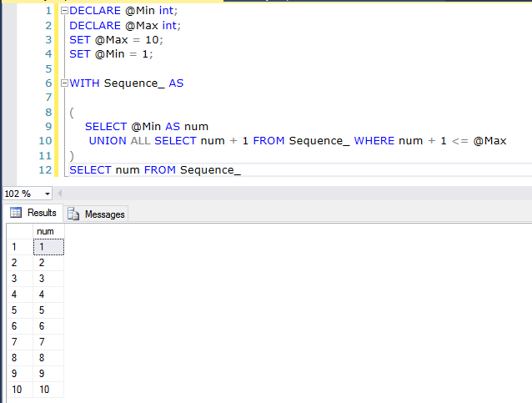Select the num column header
532x403 pixels.
(x=48, y=231)
